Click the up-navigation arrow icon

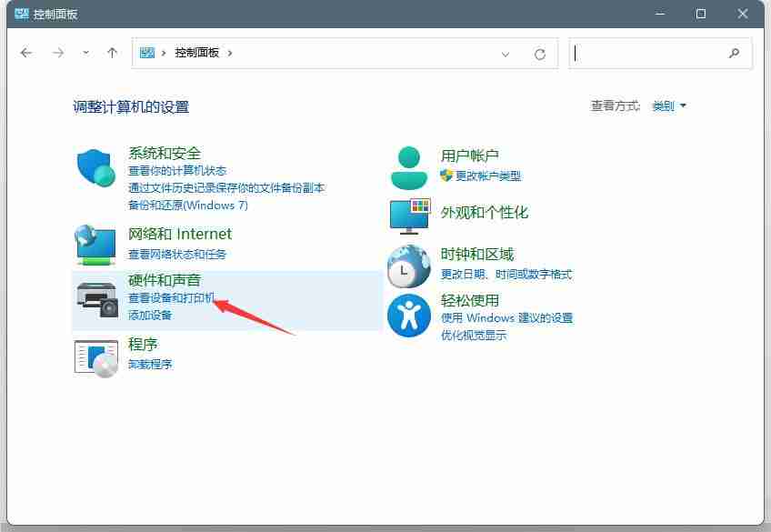click(x=111, y=53)
